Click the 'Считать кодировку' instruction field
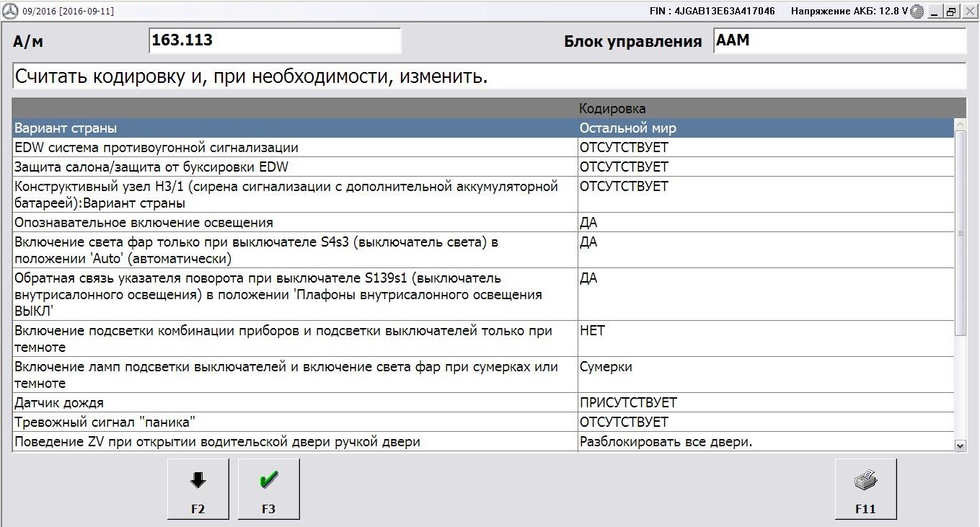 point(489,76)
